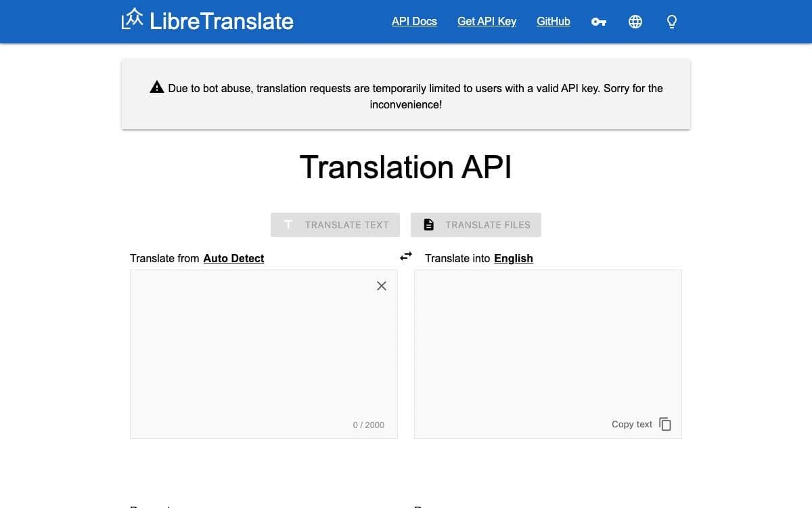Click the 'Copy text' label
The height and width of the screenshot is (508, 812).
[x=632, y=424]
